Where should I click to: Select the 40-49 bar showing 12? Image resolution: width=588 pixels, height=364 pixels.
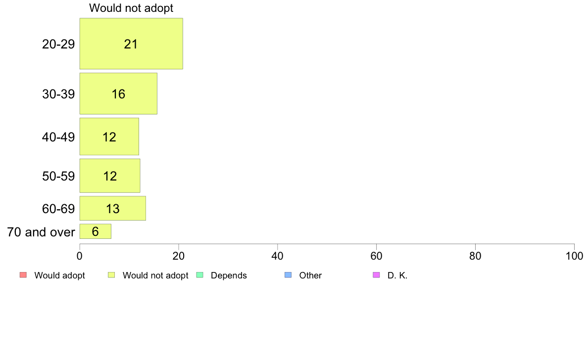click(109, 136)
